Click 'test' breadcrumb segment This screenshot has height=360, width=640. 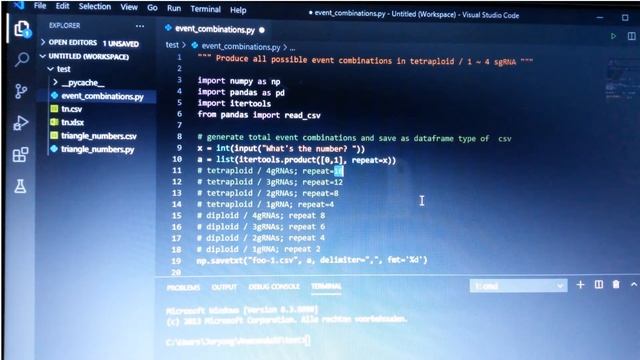click(x=172, y=45)
